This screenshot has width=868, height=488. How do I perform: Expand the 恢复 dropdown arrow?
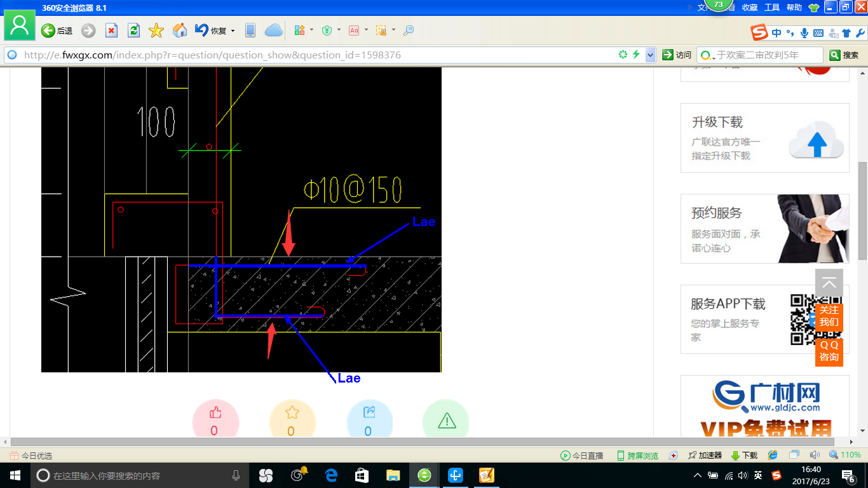pyautogui.click(x=233, y=30)
